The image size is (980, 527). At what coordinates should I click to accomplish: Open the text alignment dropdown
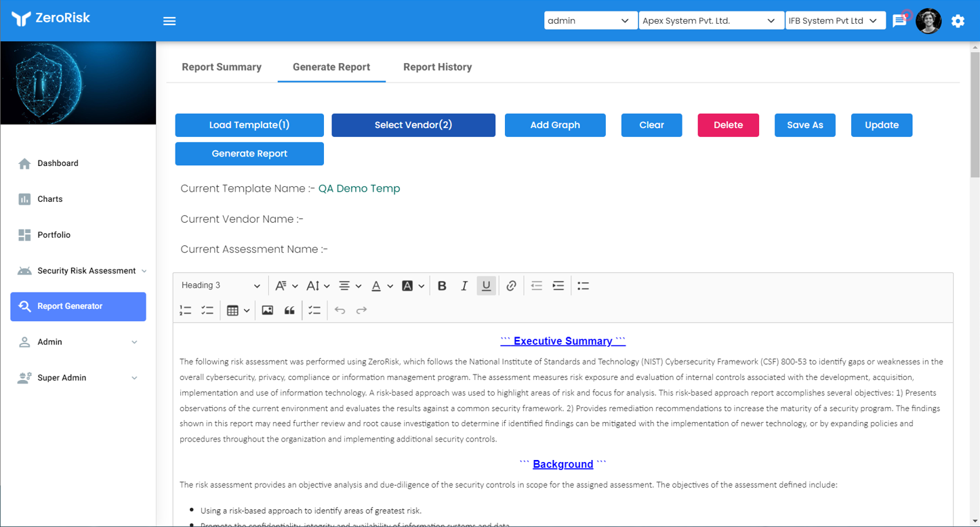350,286
